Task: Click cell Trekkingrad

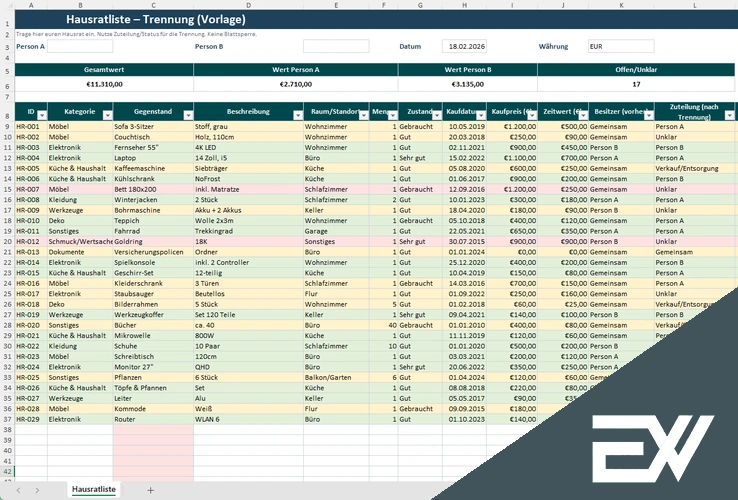Action: point(248,231)
